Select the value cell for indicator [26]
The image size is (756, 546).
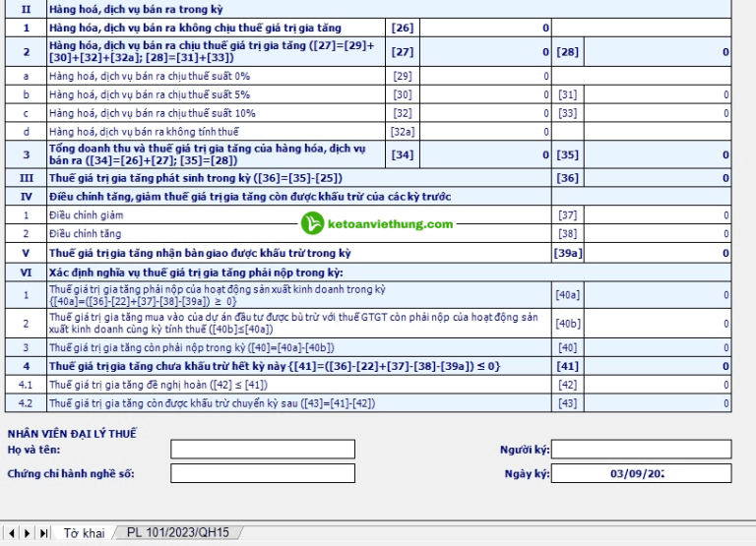486,28
